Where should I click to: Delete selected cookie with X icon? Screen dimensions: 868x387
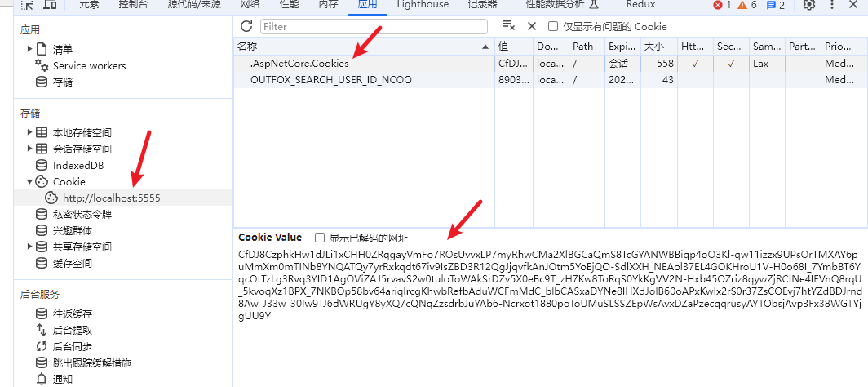(x=532, y=26)
